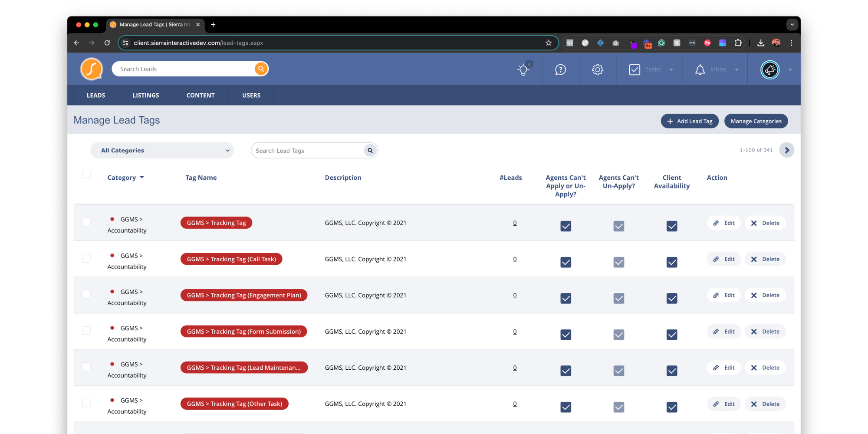Open the lightbulb ideas icon
868x434 pixels.
pos(523,69)
